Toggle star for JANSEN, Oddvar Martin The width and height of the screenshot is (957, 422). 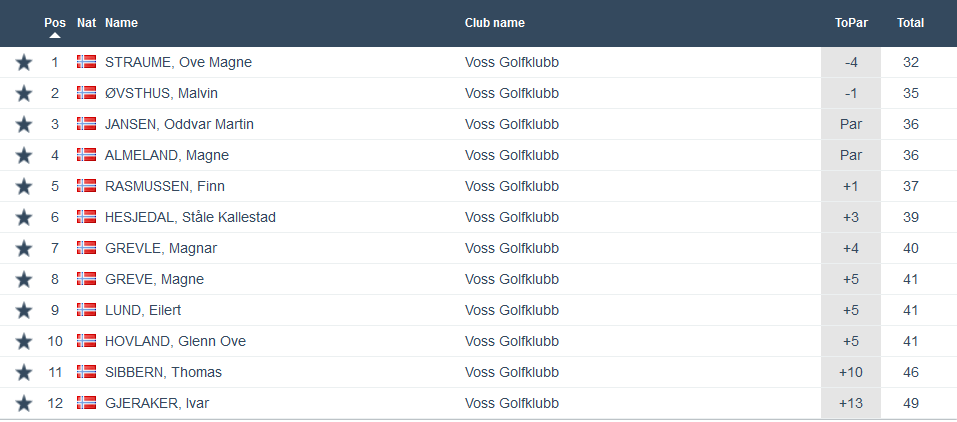pyautogui.click(x=24, y=125)
